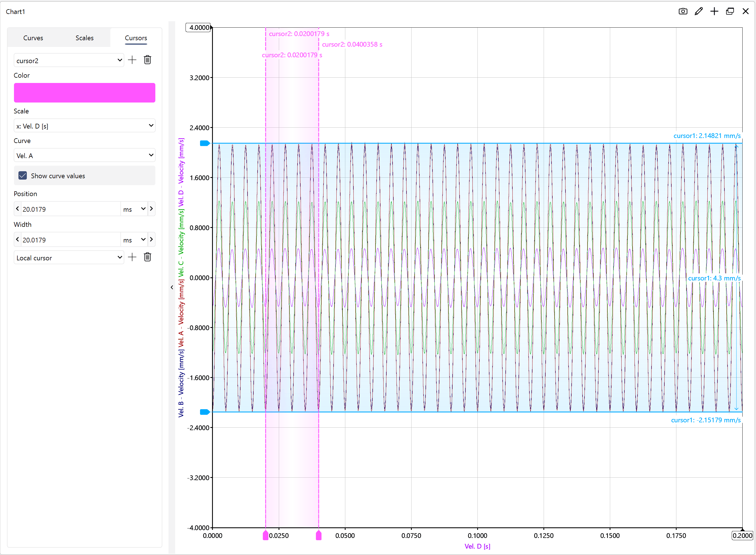Uncheck Show curve values checkbox
The height and width of the screenshot is (555, 756).
[23, 176]
